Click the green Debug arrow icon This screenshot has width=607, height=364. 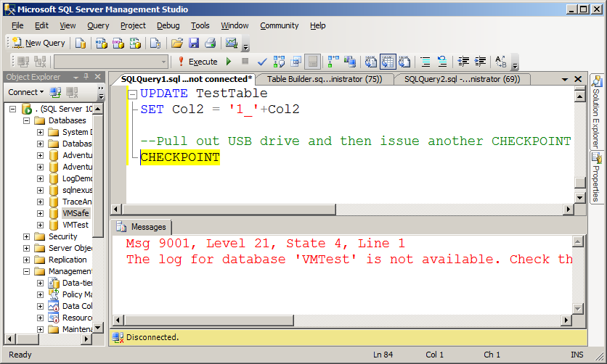tap(229, 61)
